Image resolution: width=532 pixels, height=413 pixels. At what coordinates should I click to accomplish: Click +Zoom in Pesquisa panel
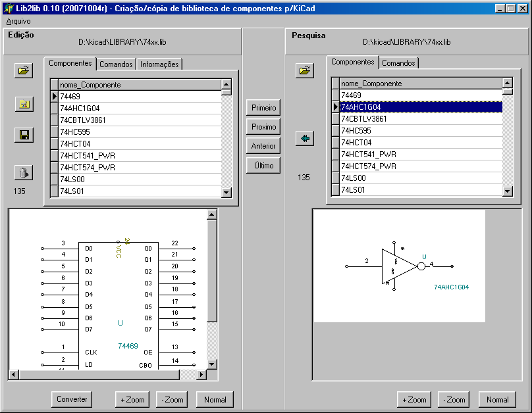(414, 399)
